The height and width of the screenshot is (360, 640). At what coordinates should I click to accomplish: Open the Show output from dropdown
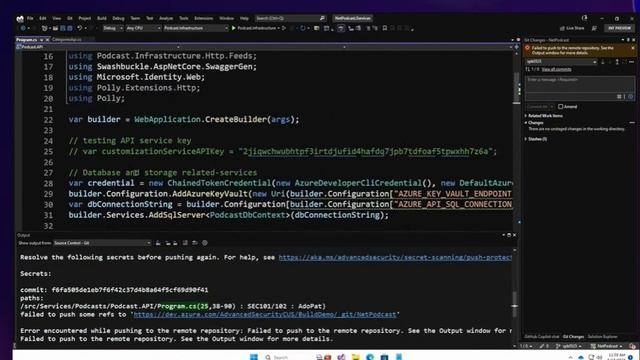point(102,243)
